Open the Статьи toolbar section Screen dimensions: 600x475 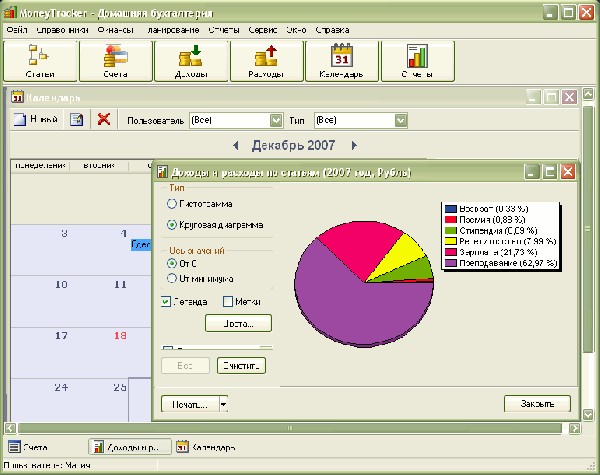point(40,62)
